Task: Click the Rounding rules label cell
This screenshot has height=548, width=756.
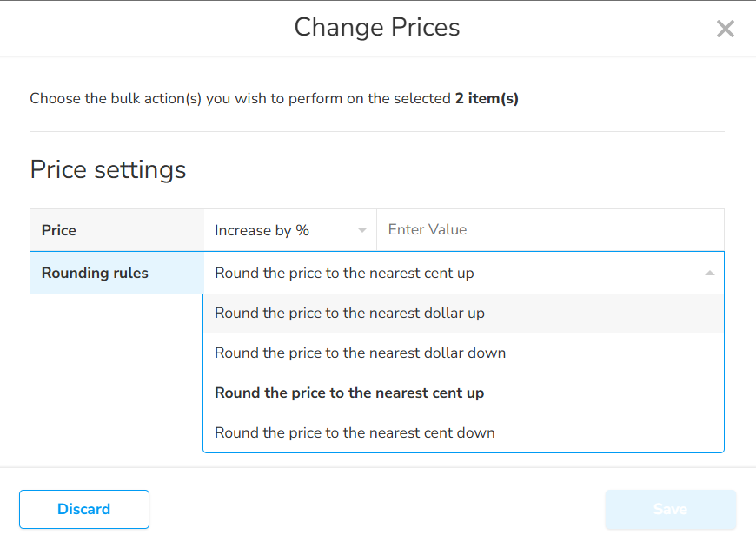Action: pyautogui.click(x=116, y=273)
